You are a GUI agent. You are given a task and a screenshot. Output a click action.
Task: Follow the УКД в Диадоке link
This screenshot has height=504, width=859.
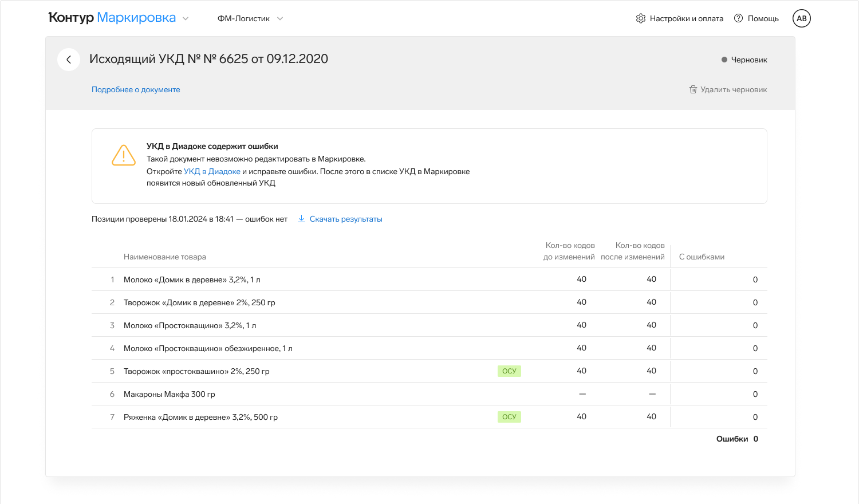coord(212,171)
